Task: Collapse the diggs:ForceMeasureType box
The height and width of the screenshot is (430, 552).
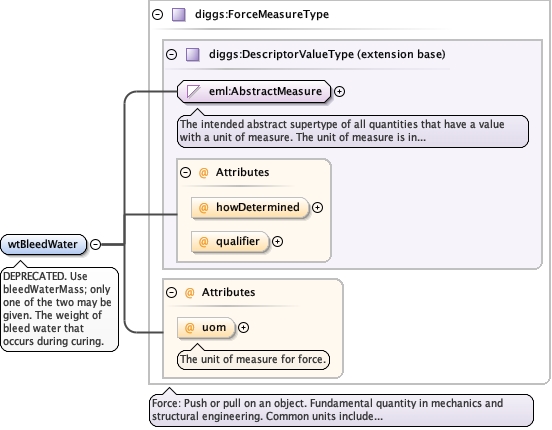Action: tap(157, 14)
